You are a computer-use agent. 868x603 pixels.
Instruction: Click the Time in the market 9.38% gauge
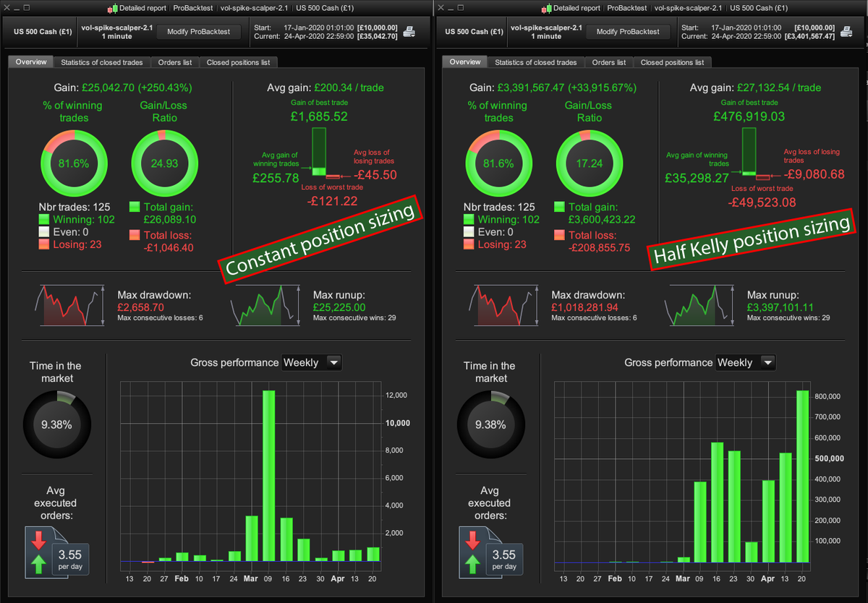(x=56, y=424)
